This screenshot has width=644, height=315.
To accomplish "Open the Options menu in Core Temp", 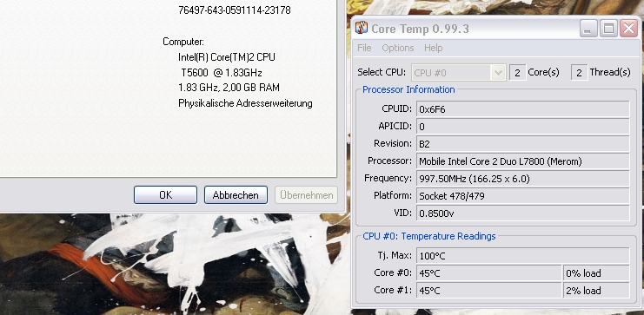I will 398,48.
